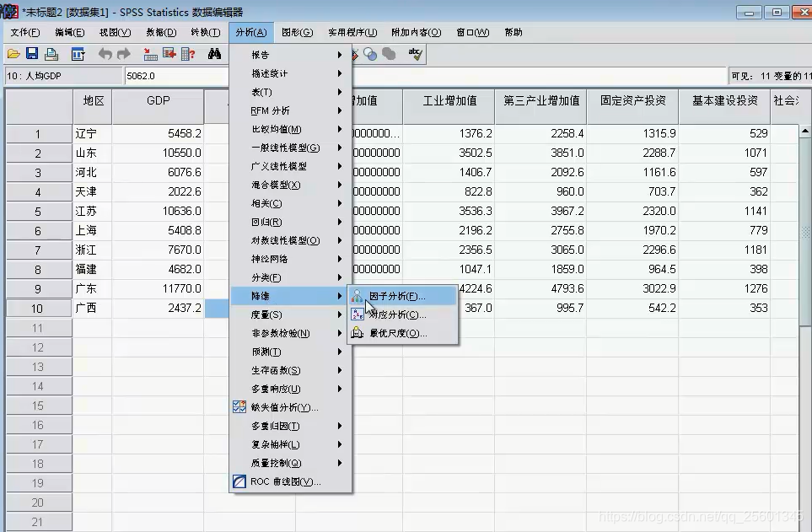This screenshot has height=532, width=812.
Task: Click the 基本建设投资 column header
Action: [x=725, y=107]
